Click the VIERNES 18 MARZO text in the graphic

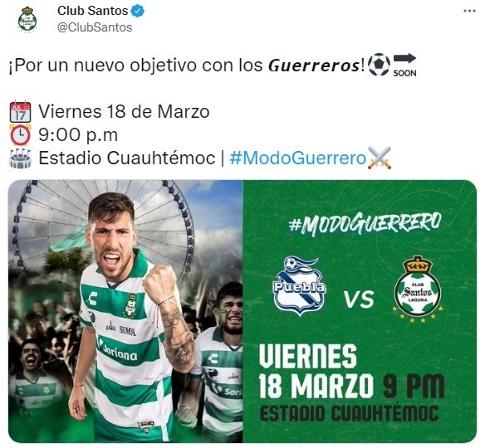(x=316, y=371)
